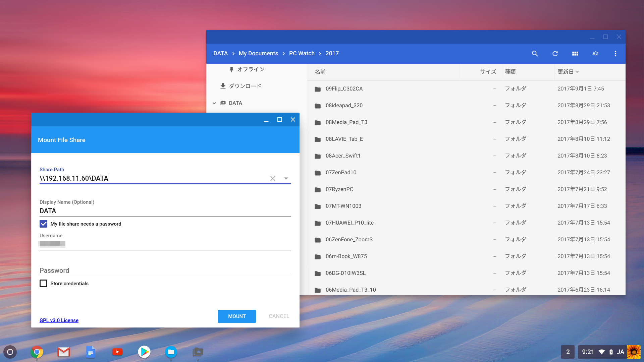Open the AZ sort options icon
This screenshot has height=362, width=644.
[595, 54]
